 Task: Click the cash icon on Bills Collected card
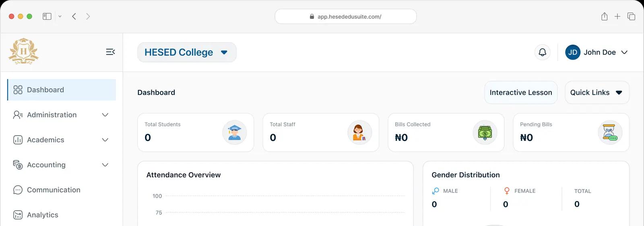pyautogui.click(x=485, y=132)
